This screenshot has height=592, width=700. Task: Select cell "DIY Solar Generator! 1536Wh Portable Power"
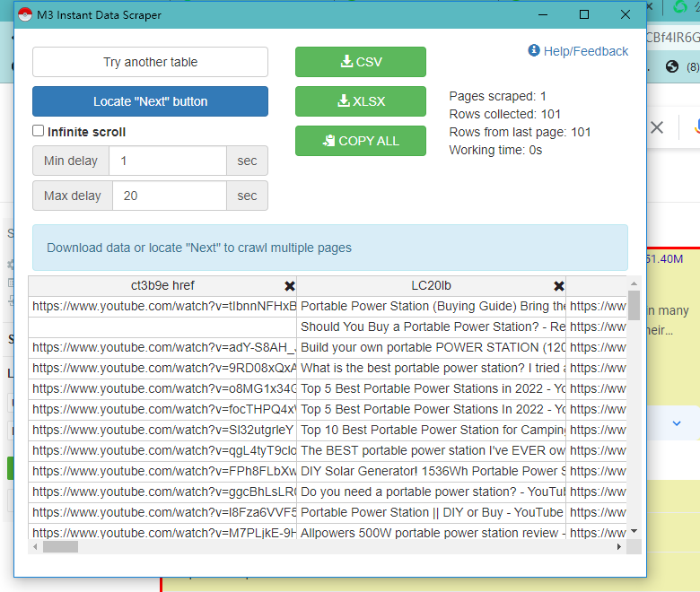pos(432,471)
